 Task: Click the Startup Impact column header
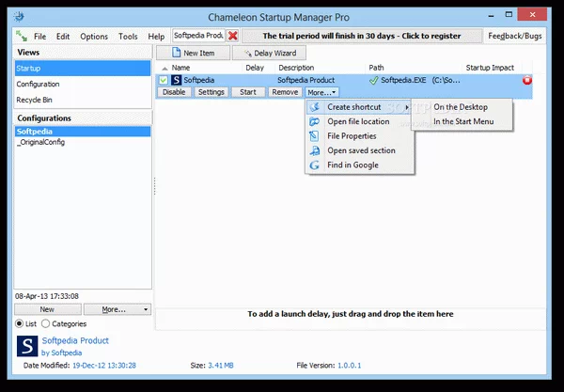point(490,68)
